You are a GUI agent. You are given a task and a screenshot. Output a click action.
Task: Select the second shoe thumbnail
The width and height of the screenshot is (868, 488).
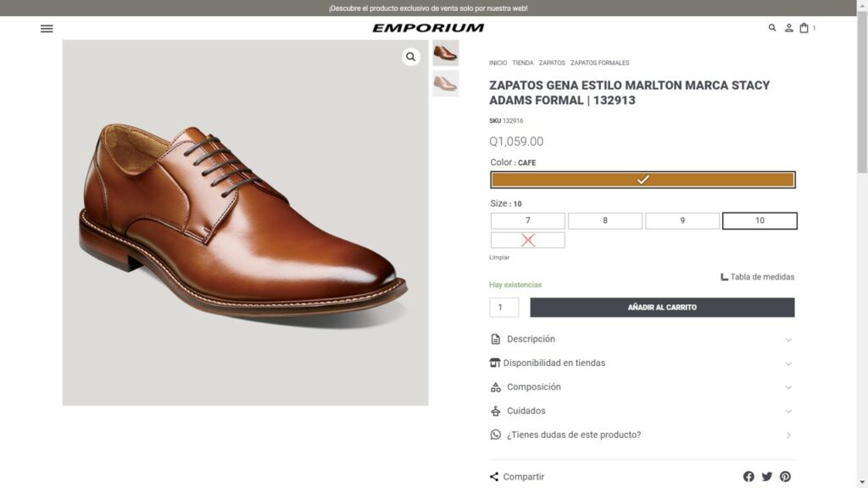tap(446, 84)
